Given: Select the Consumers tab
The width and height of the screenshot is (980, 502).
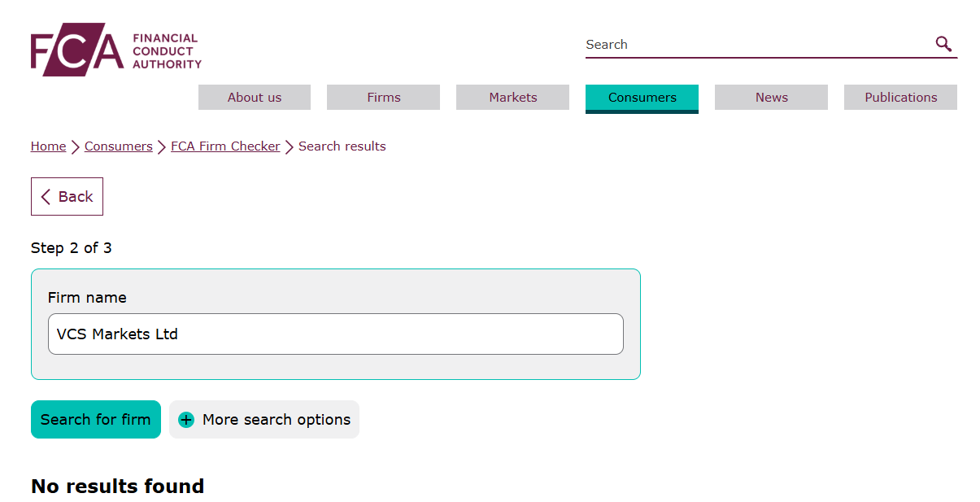Looking at the screenshot, I should pyautogui.click(x=642, y=98).
